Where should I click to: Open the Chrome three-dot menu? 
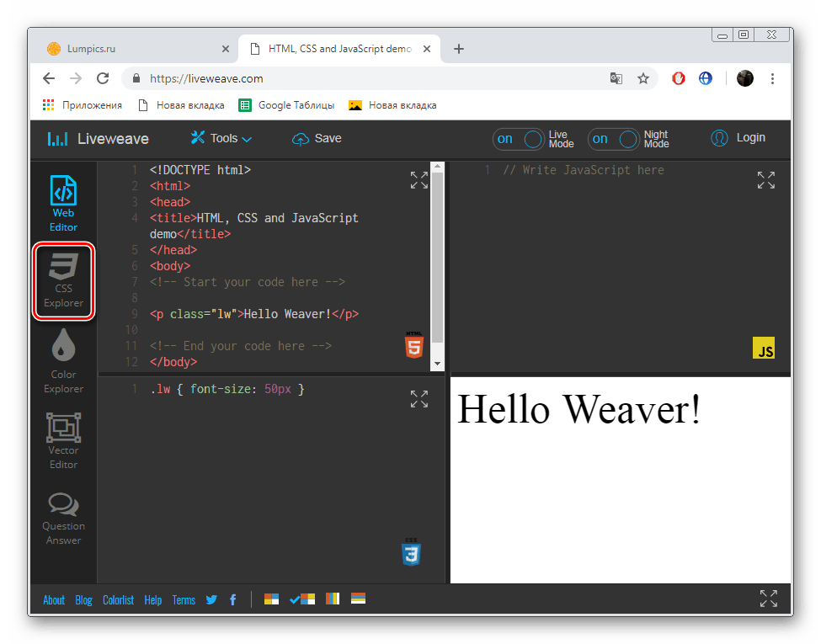pos(772,77)
